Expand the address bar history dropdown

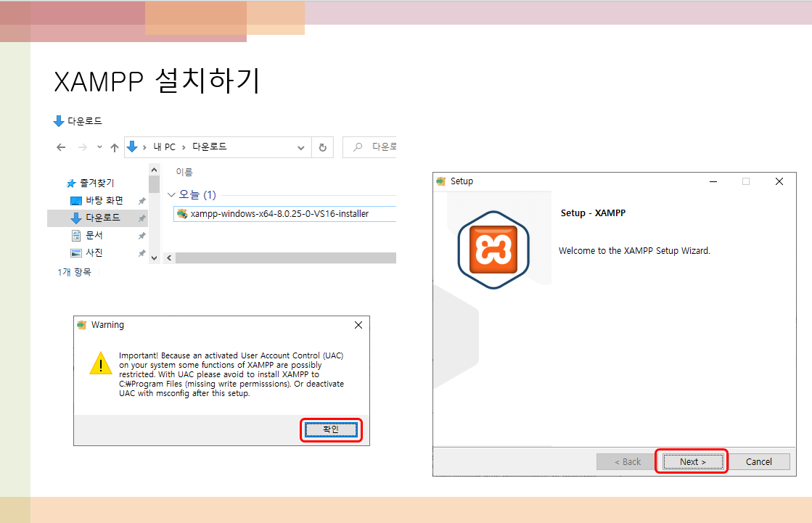301,147
